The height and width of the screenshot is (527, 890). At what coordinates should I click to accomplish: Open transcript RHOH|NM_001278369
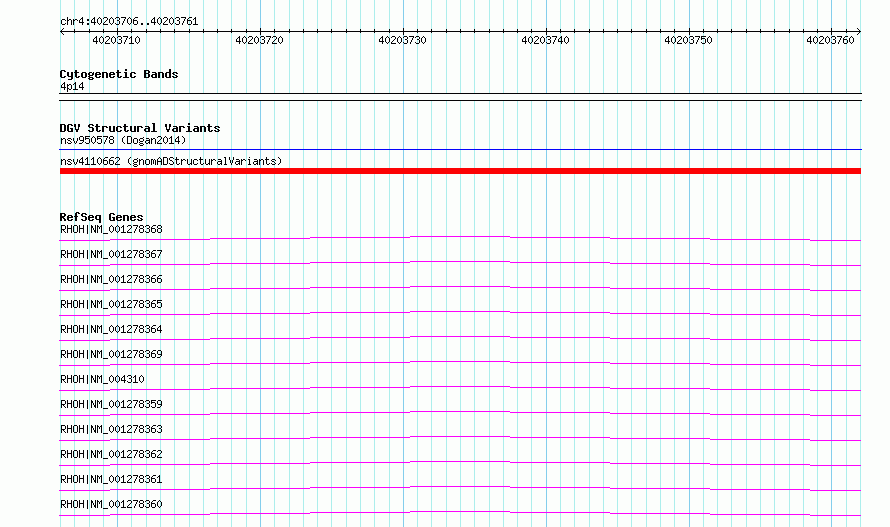tap(111, 354)
